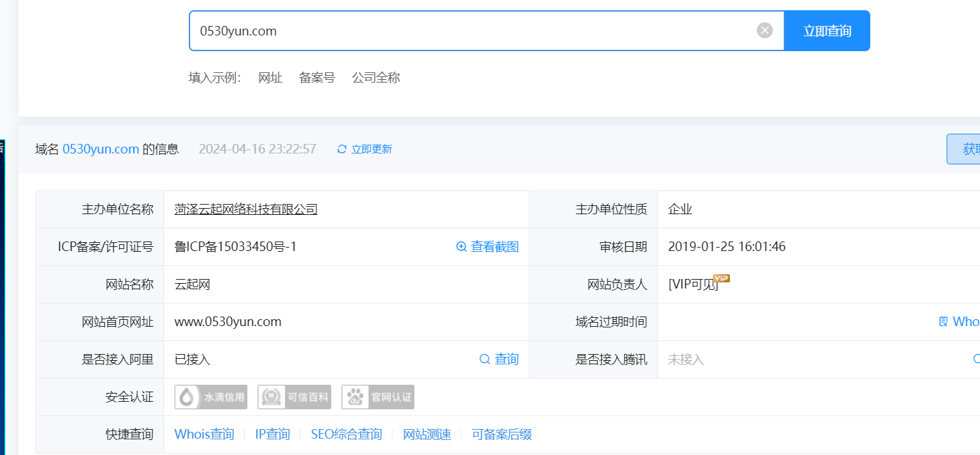Screen dimensions: 980x455
Task: Click the website URL www.0530yun.com text
Action: (x=228, y=322)
